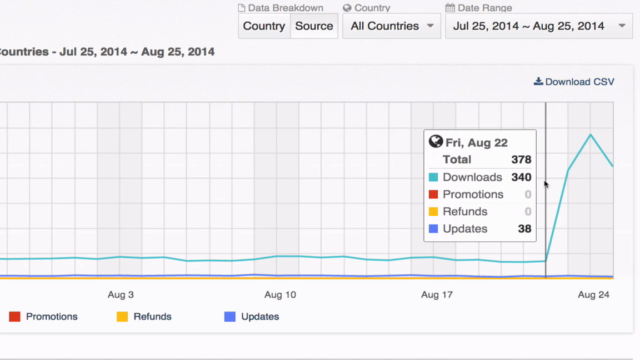Open the All Countries dropdown
640x360 pixels.
coord(391,26)
